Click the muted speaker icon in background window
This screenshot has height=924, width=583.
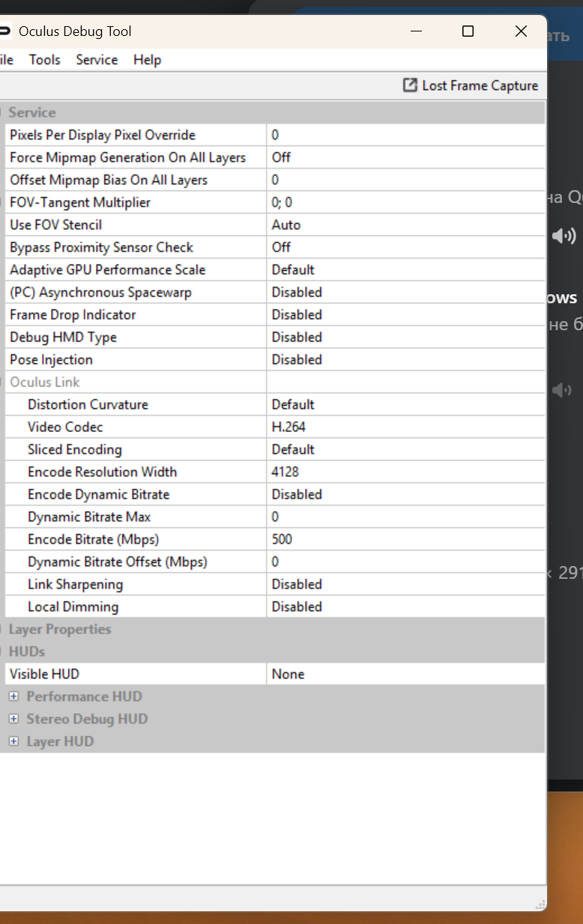pos(562,389)
